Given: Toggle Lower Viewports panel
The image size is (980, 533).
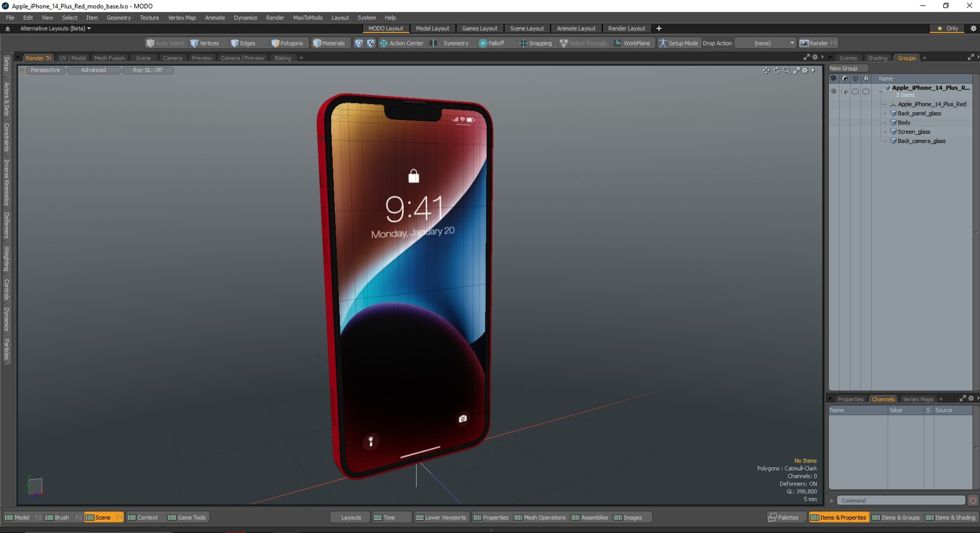Looking at the screenshot, I should click(x=440, y=517).
